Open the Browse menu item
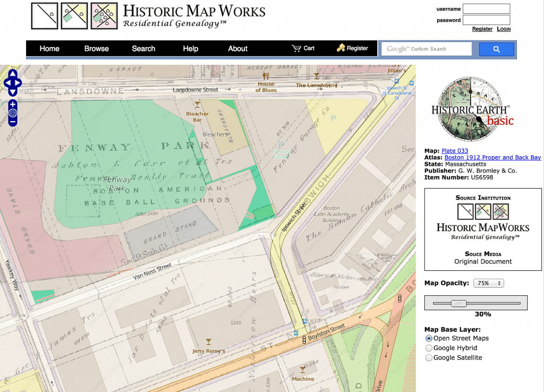544x392 pixels. coord(96,48)
